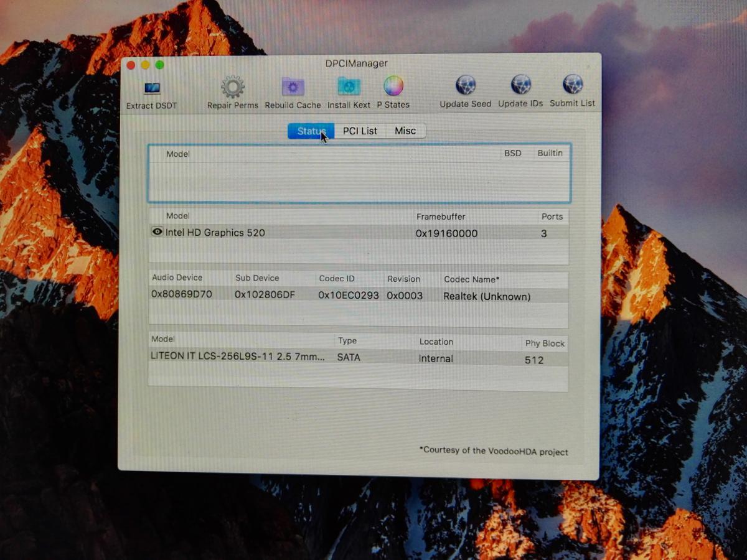This screenshot has width=747, height=560.
Task: Select the Status tab
Action: [x=311, y=131]
